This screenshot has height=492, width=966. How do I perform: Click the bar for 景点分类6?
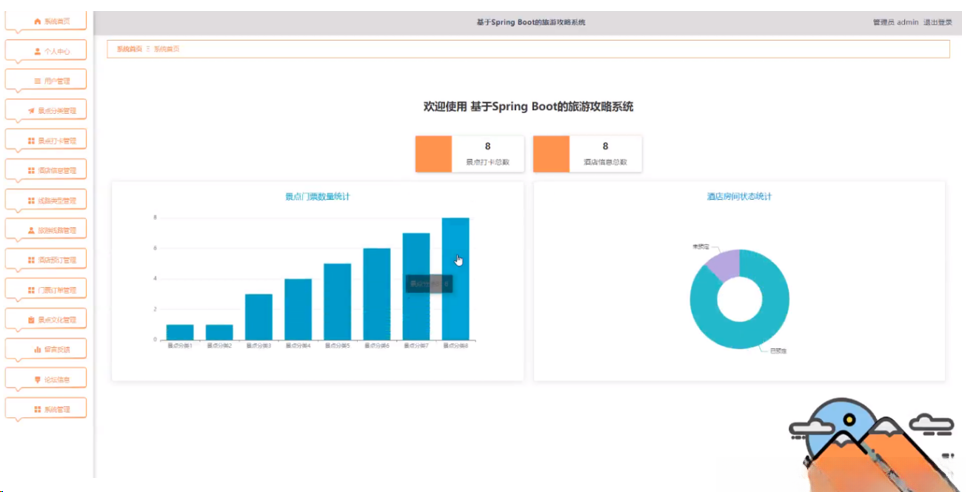click(377, 294)
